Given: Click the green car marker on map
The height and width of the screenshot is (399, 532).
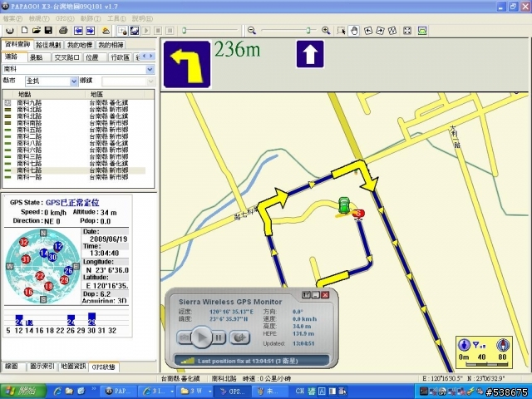Looking at the screenshot, I should 343,205.
